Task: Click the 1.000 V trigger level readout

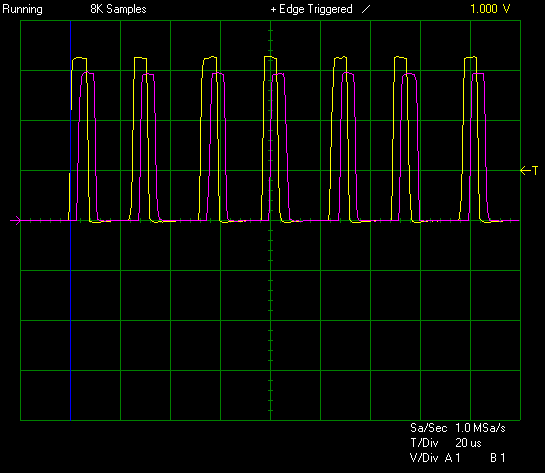Action: pyautogui.click(x=490, y=9)
